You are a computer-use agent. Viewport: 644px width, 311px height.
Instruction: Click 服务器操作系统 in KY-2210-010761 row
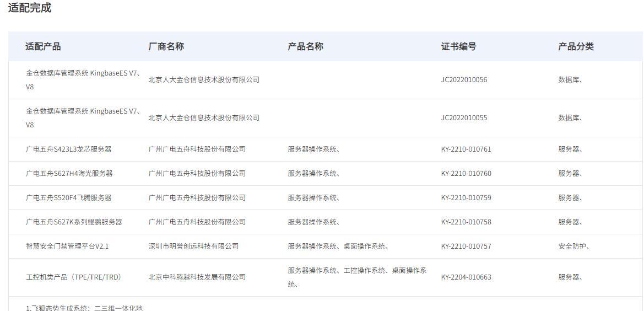[x=313, y=149]
